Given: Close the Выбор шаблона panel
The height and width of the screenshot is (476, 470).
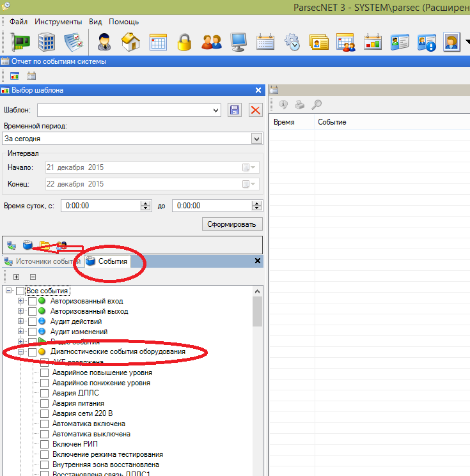Looking at the screenshot, I should click(x=258, y=90).
